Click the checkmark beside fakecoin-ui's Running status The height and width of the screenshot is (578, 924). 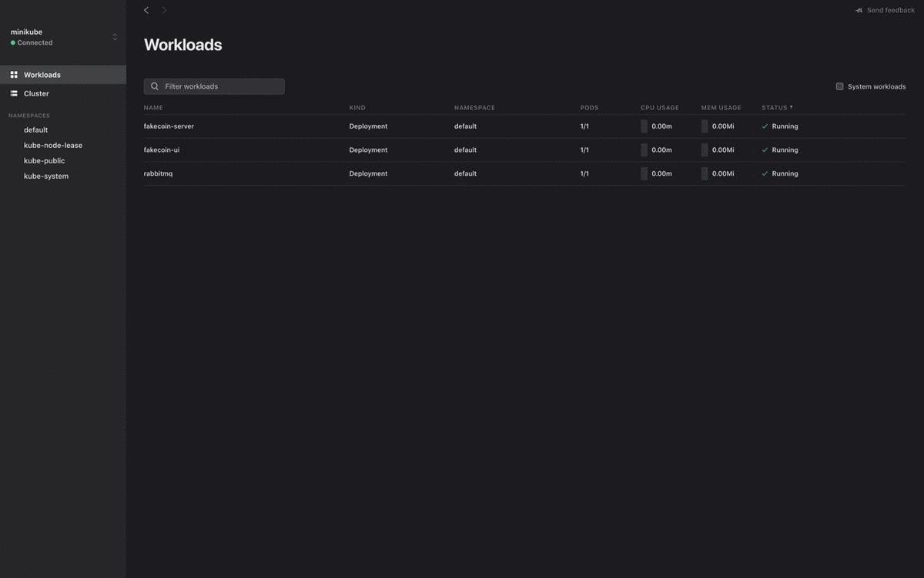coord(765,150)
